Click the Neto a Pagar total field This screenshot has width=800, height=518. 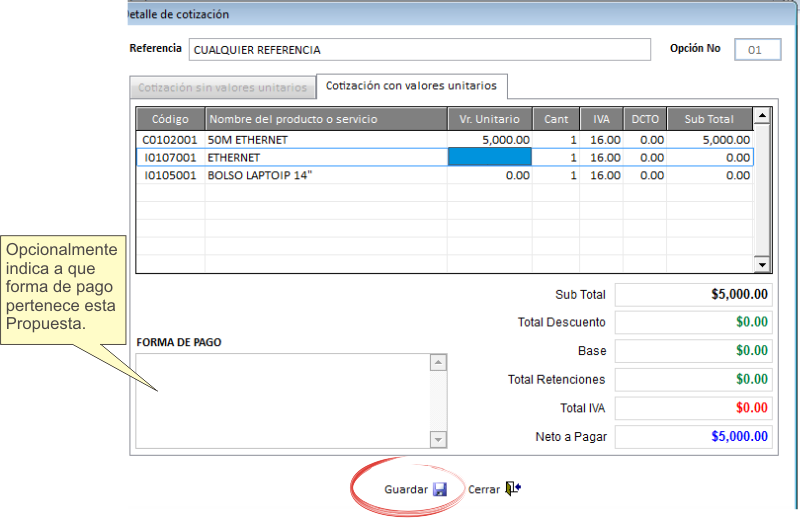click(x=693, y=436)
